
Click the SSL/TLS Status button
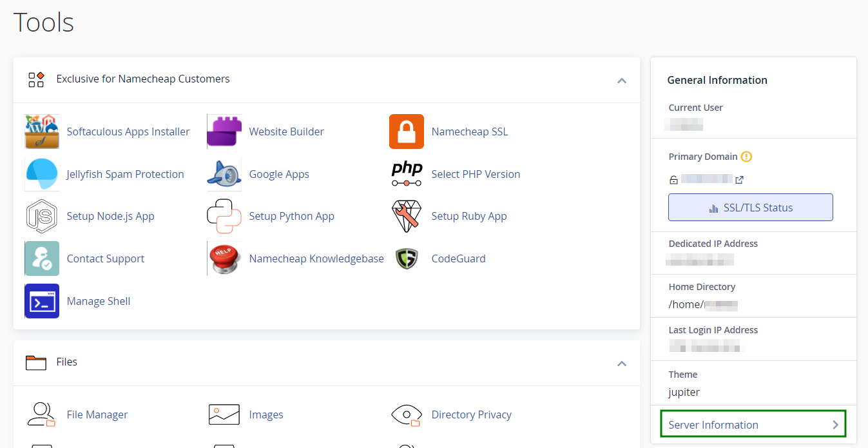pyautogui.click(x=751, y=208)
